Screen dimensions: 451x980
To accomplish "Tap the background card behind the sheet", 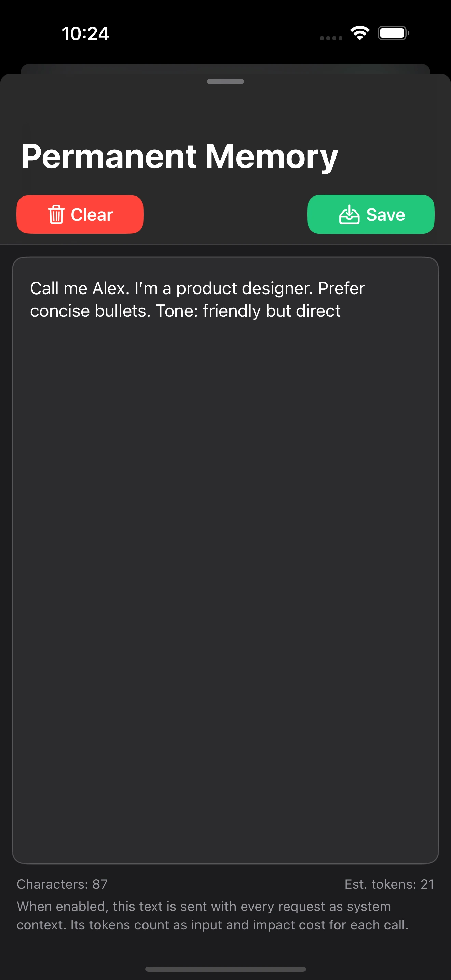I will 225,68.
